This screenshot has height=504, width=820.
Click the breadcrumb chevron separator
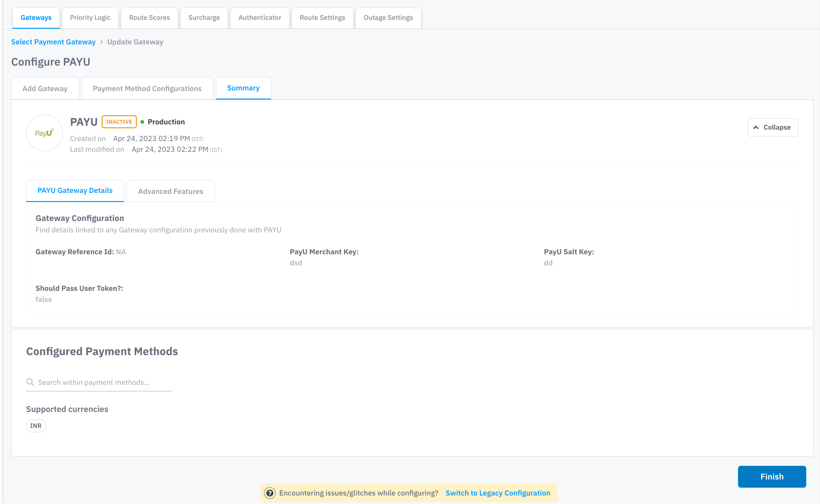click(x=101, y=42)
